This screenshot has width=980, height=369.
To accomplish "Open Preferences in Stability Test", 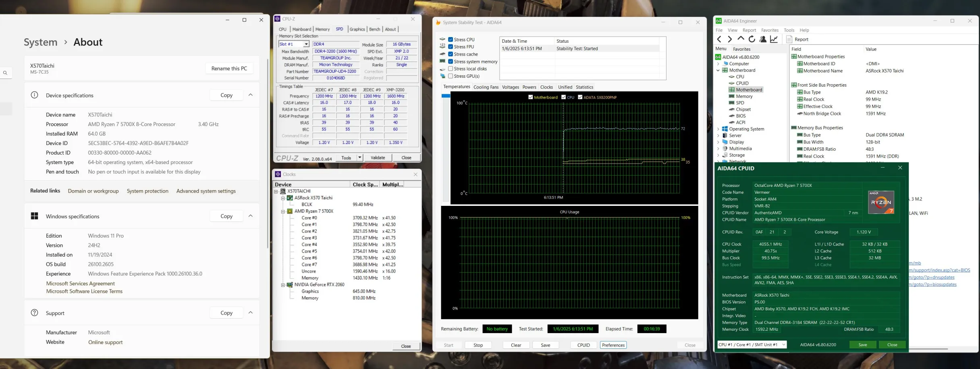I will point(613,345).
